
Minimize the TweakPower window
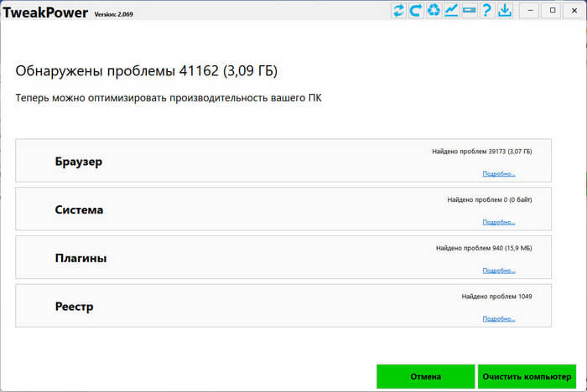coord(530,10)
